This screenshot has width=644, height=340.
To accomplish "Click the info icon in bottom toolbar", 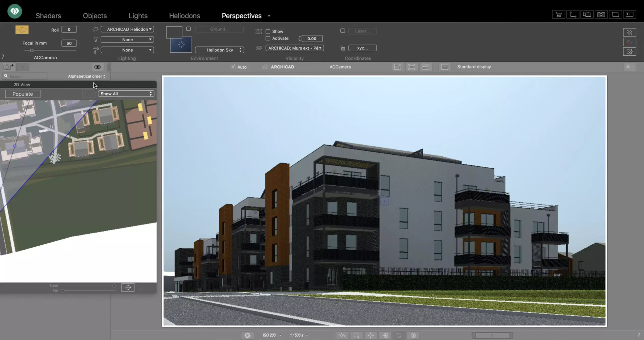I will [x=413, y=335].
